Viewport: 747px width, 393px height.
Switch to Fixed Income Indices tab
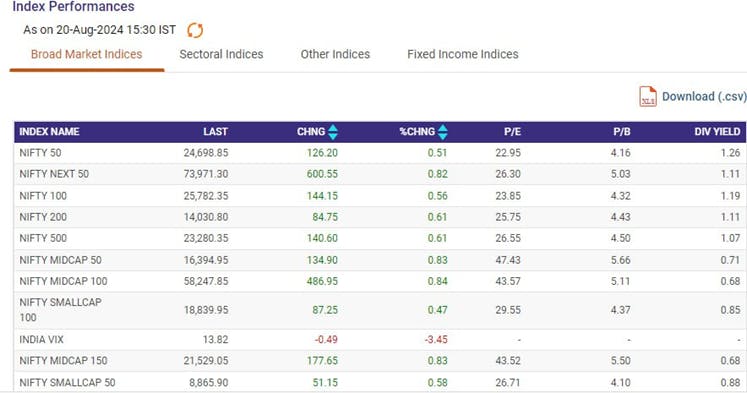(463, 54)
